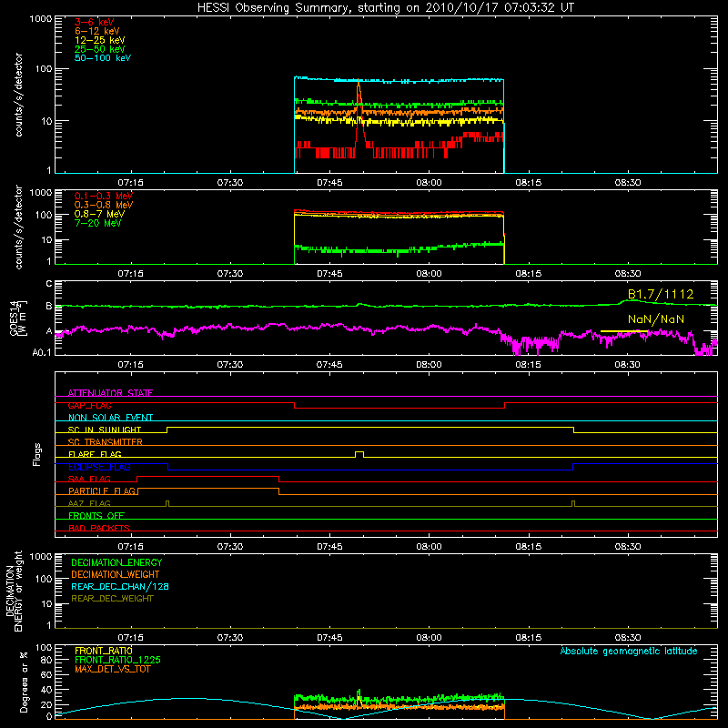Select the 50-100 keV legend label
This screenshot has width=728, height=728.
point(103,58)
